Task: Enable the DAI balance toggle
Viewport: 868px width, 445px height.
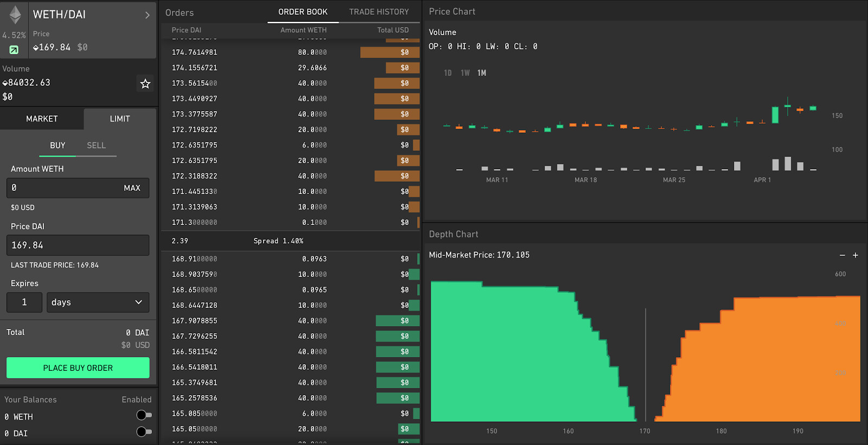Action: (x=144, y=432)
